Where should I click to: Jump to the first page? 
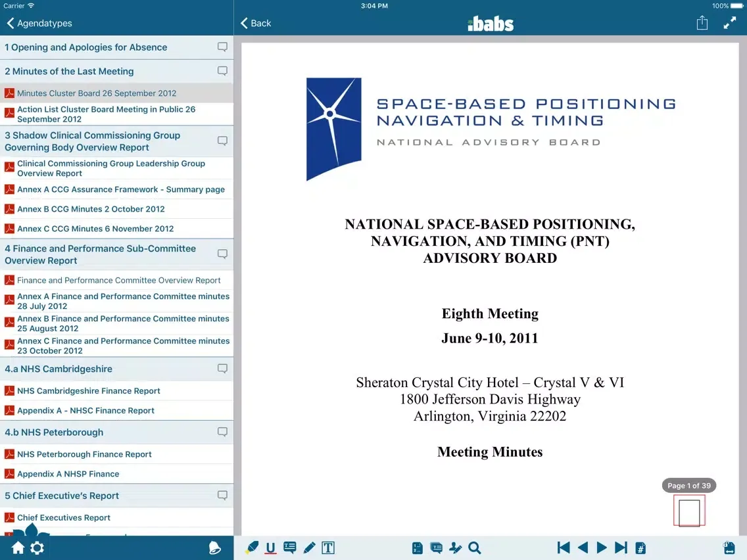(563, 548)
